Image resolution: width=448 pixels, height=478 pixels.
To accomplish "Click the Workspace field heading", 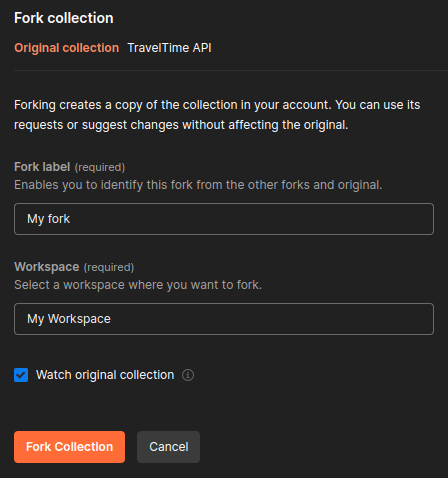I will 47,267.
